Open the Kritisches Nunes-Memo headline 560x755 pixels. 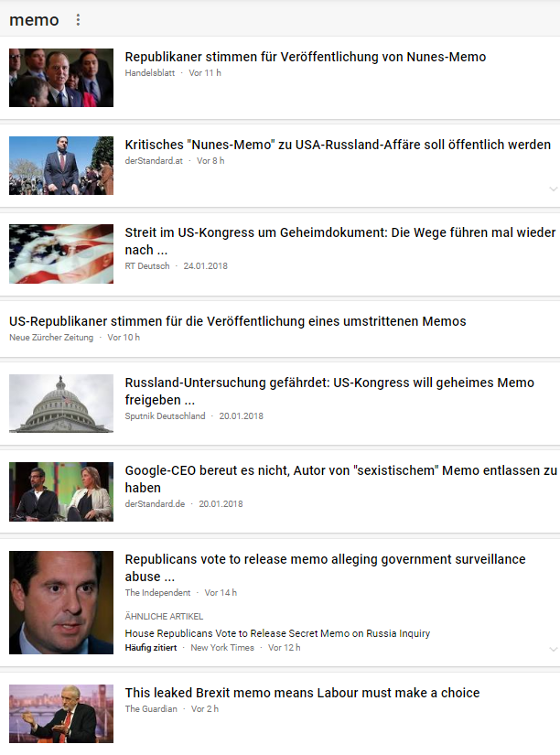pos(338,145)
